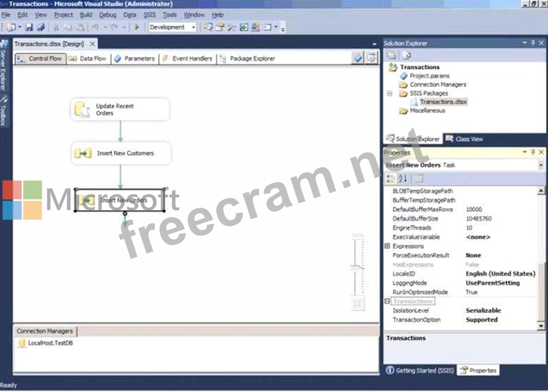Open the window-layout dropdown arrow in toolbar
Viewport: 548px width, 392px height.
point(276,27)
